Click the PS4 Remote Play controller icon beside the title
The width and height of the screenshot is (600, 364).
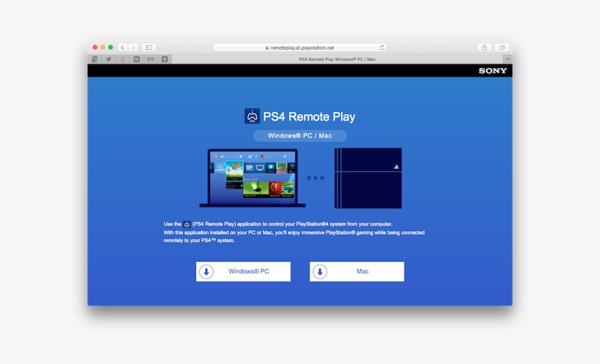pyautogui.click(x=252, y=116)
